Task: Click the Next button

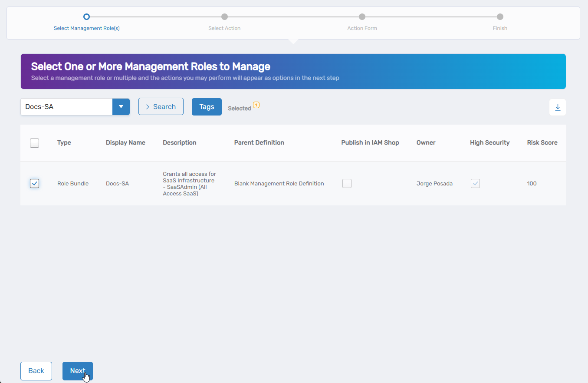Action: pos(77,371)
